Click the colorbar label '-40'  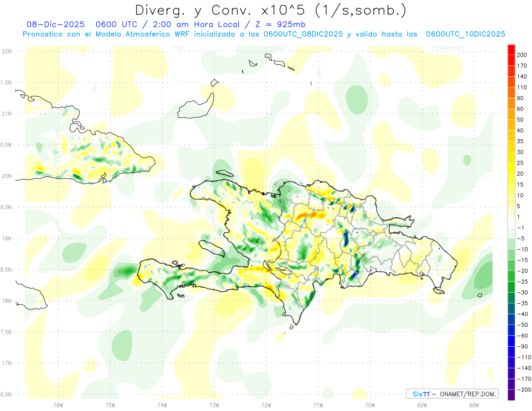click(x=522, y=314)
